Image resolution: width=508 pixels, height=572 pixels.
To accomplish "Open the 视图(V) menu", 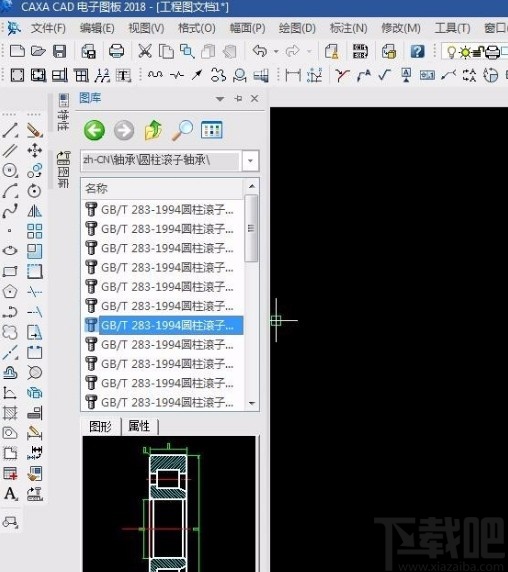I will 146,28.
